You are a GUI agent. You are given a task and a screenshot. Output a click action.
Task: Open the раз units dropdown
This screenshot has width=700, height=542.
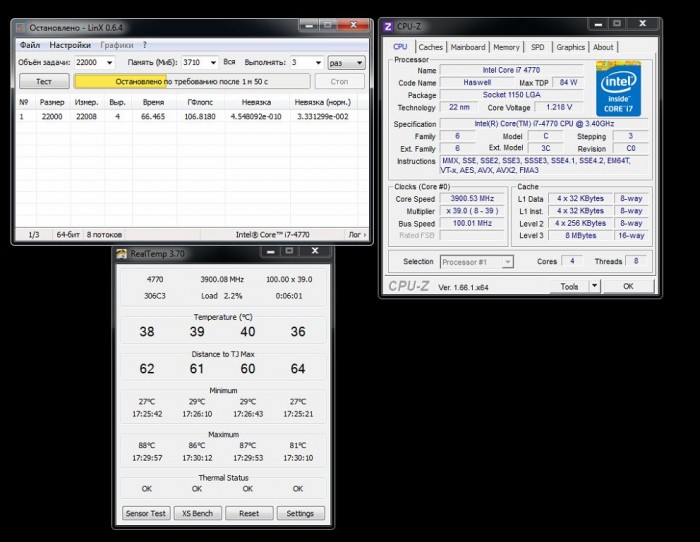tap(346, 63)
